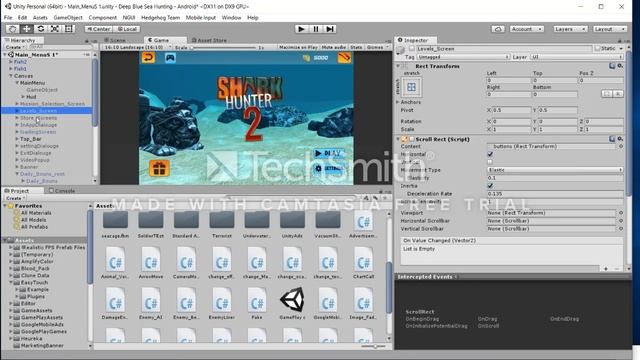Pick Viewport object field circle selector
Screen dimensions: 640x360
621,213
